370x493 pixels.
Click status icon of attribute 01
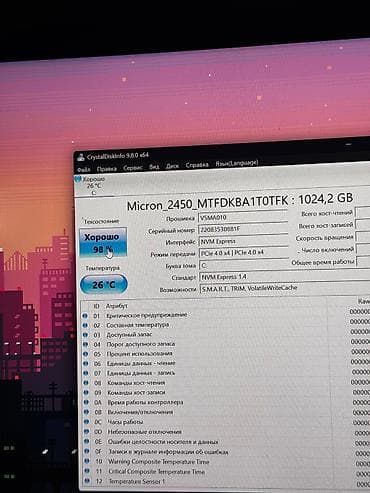click(85, 315)
